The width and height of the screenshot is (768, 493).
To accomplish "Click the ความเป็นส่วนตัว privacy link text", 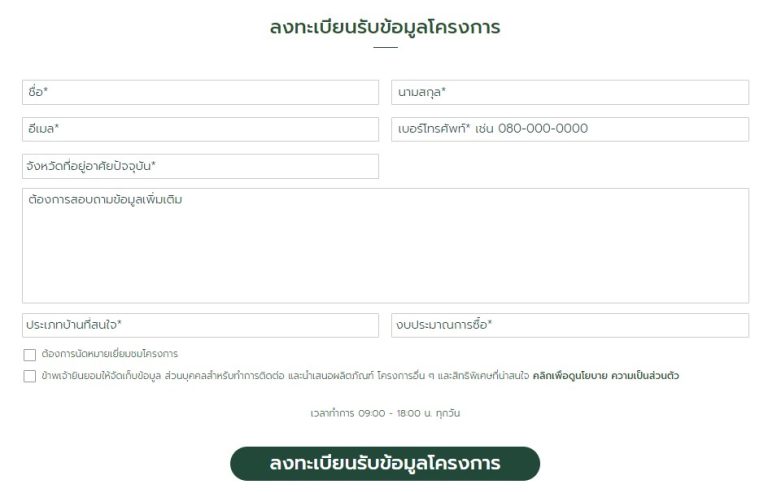I will pos(645,376).
